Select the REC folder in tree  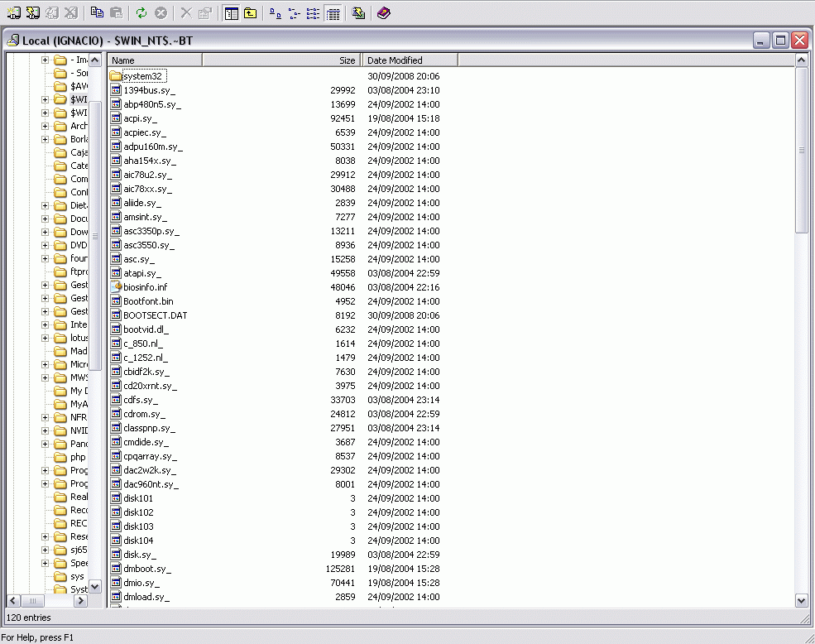point(79,523)
